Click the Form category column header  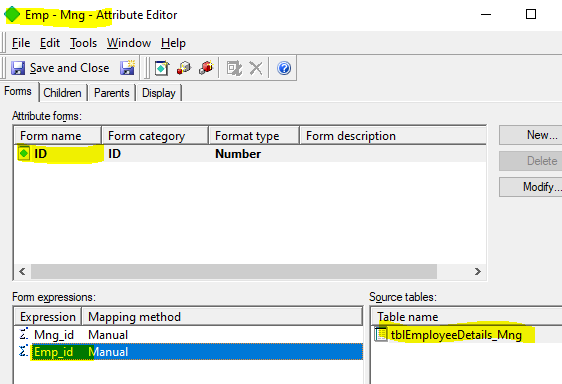tap(155, 136)
